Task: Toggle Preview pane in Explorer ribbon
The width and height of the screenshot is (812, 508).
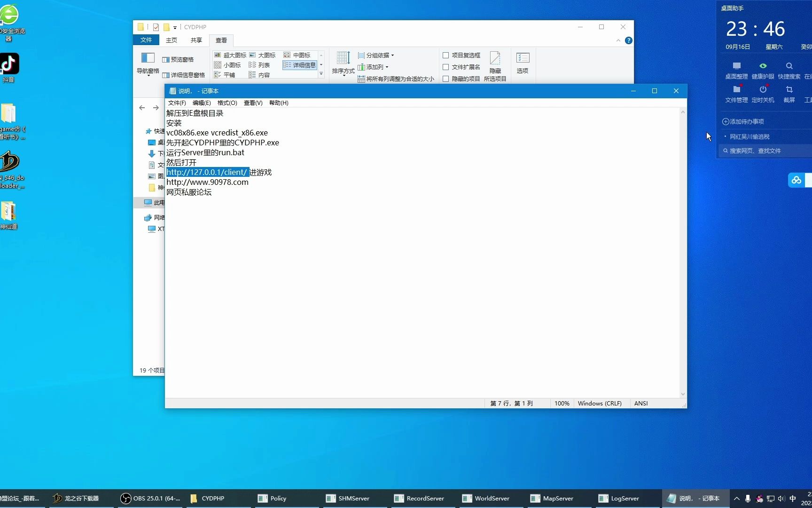Action: (178, 59)
